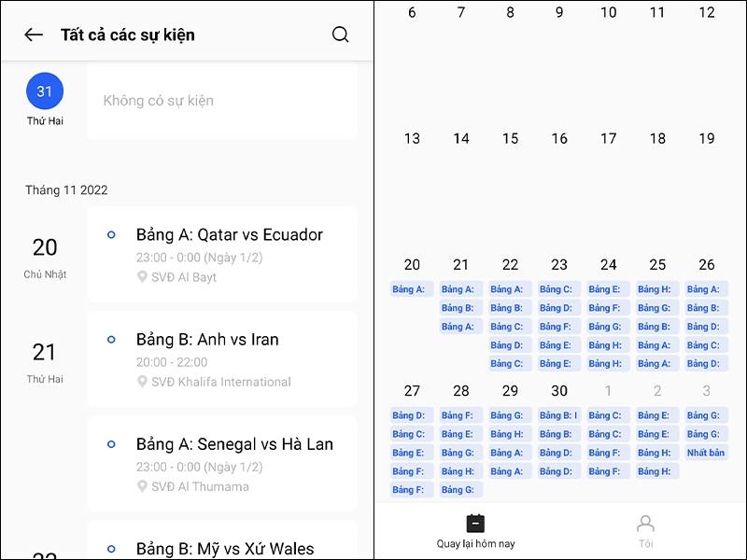Select day 30 in the calendar grid
Viewport: 747px width, 560px height.
tap(559, 391)
